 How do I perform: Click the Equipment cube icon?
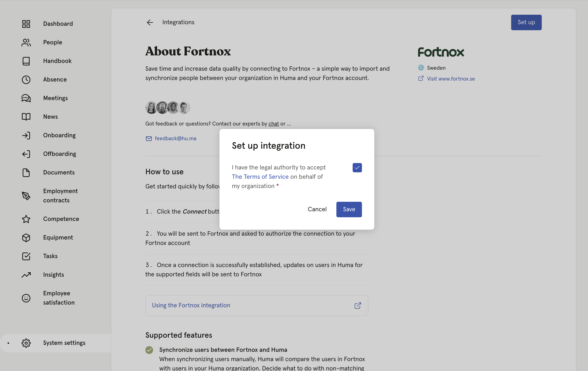pos(26,238)
